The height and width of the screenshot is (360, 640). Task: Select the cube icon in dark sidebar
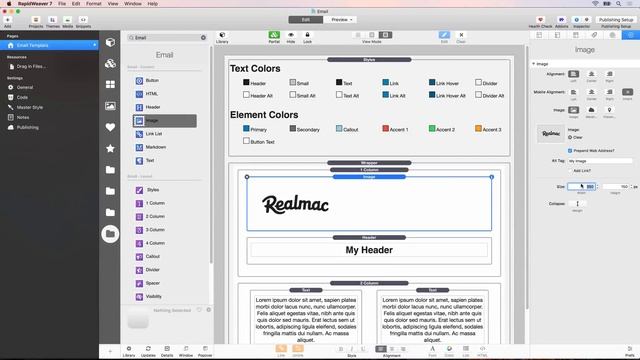[110, 42]
